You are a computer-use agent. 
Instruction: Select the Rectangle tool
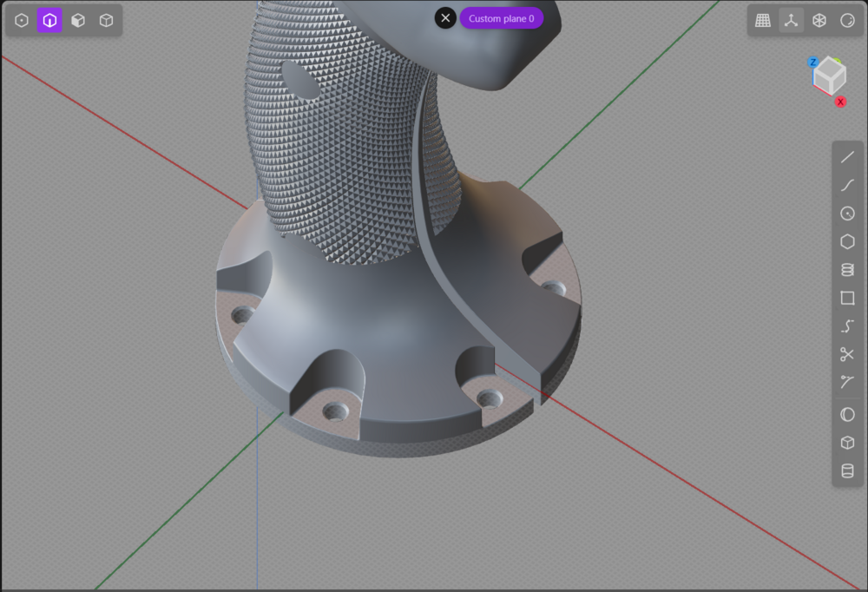pos(847,298)
